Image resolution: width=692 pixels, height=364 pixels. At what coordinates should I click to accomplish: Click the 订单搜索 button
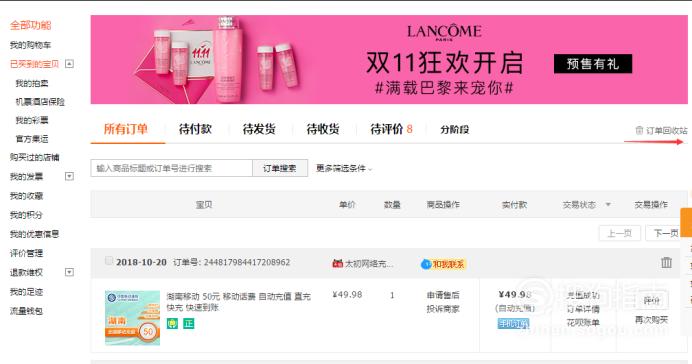coord(280,168)
